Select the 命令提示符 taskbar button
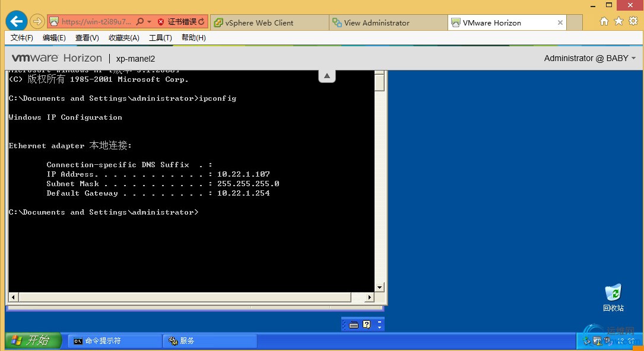Viewport: 644px width, 351px height. [114, 341]
